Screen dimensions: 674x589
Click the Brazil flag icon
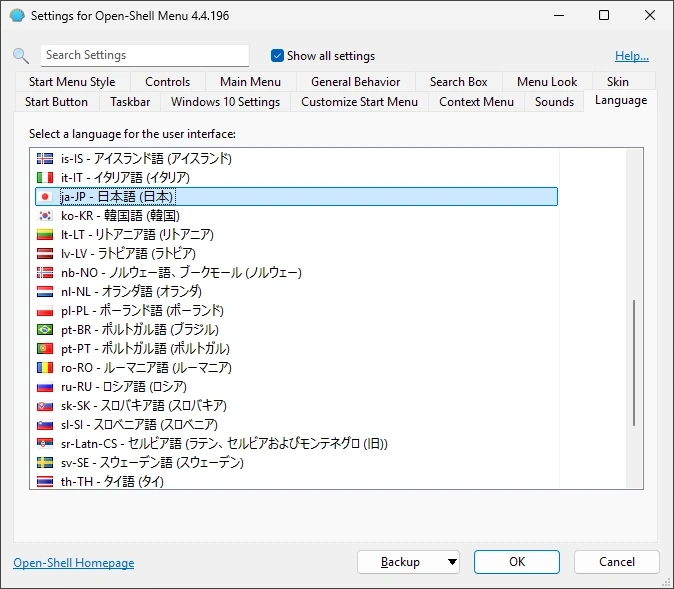click(45, 329)
